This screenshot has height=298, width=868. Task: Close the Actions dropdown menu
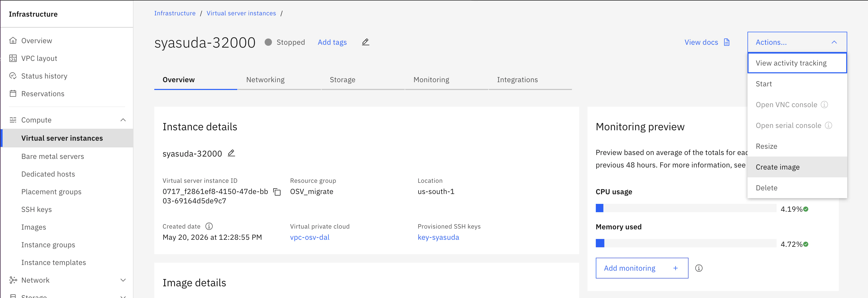coord(797,42)
